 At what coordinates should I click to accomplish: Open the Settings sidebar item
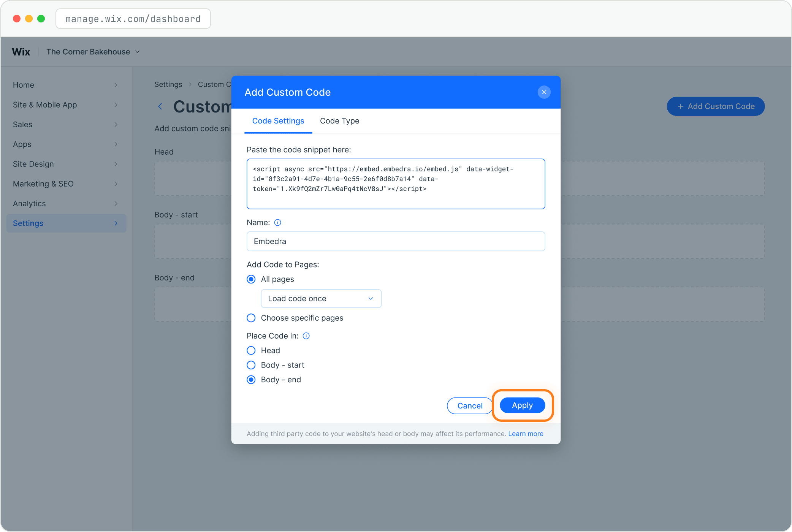click(x=66, y=223)
